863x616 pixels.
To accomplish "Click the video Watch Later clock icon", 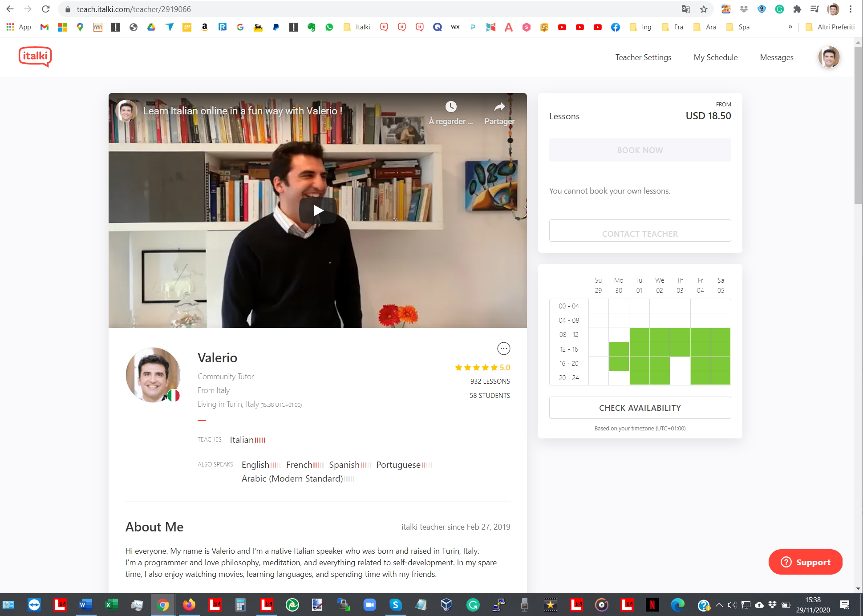I will [451, 107].
